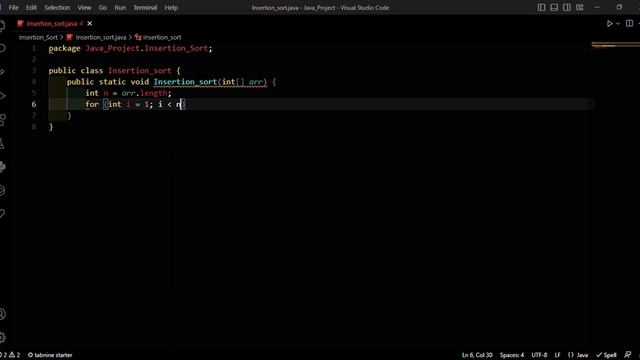640x360 pixels.
Task: Open the Edit menu
Action: 31,7
